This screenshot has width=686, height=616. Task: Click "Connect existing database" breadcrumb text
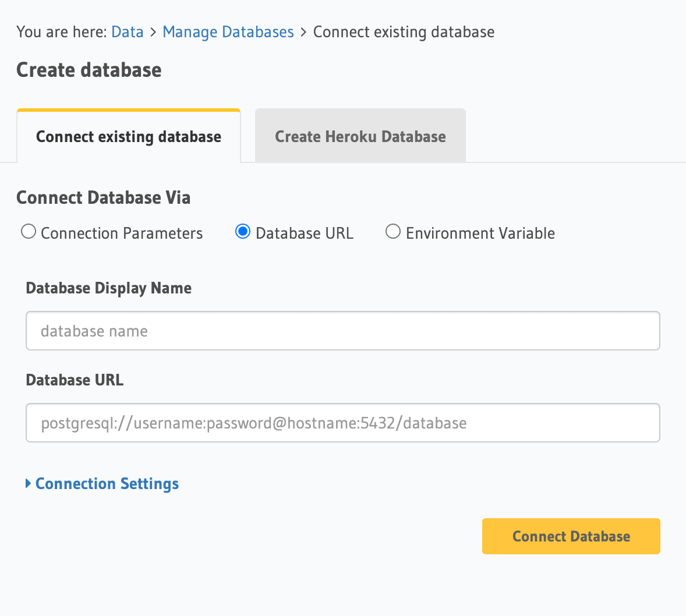click(404, 31)
